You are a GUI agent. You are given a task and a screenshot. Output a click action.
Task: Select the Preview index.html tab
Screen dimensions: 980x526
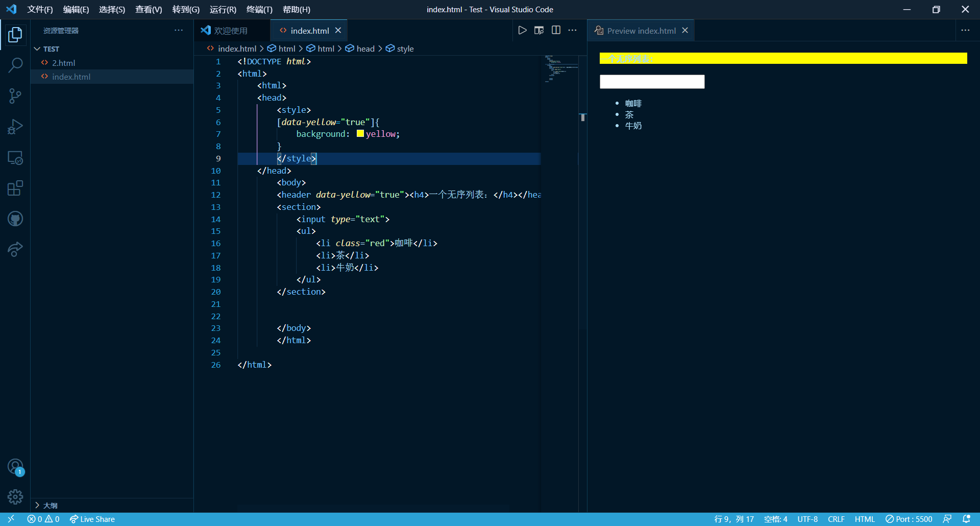coord(641,31)
